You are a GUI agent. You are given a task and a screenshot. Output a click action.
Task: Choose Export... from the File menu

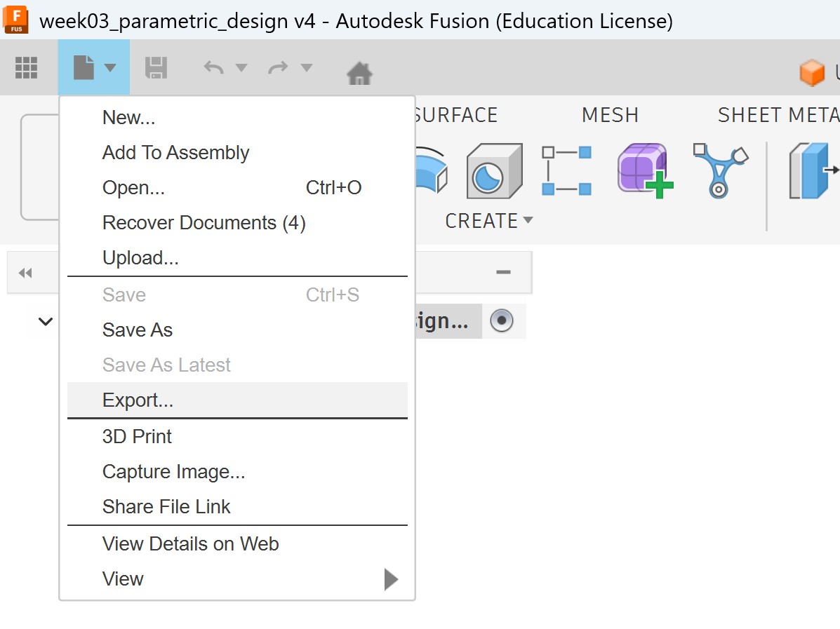pyautogui.click(x=138, y=400)
